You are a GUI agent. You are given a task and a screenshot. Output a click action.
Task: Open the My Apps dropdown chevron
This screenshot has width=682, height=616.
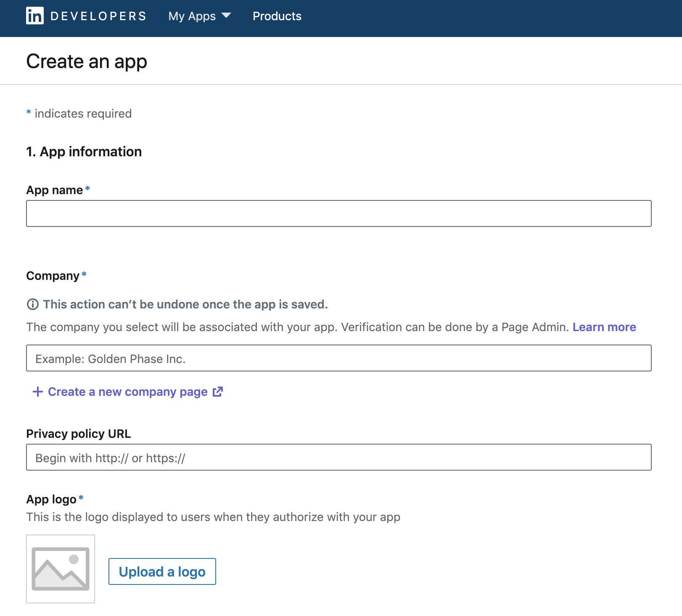pos(226,16)
